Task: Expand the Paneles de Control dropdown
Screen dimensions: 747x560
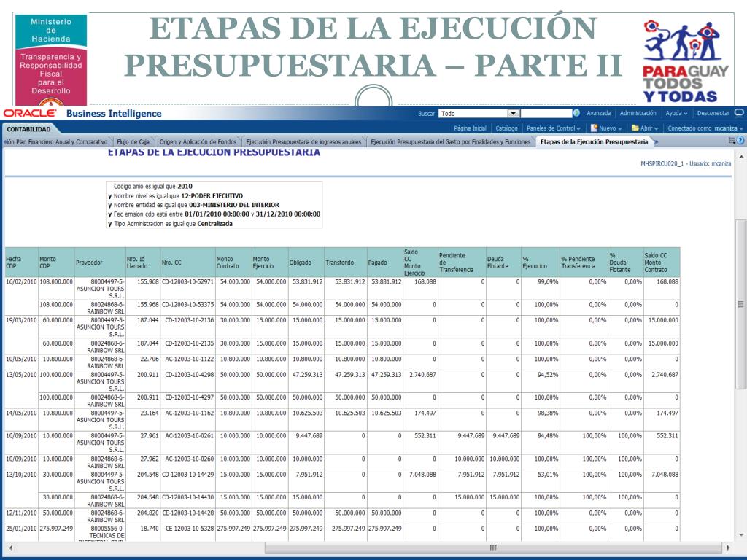Action: pyautogui.click(x=553, y=128)
